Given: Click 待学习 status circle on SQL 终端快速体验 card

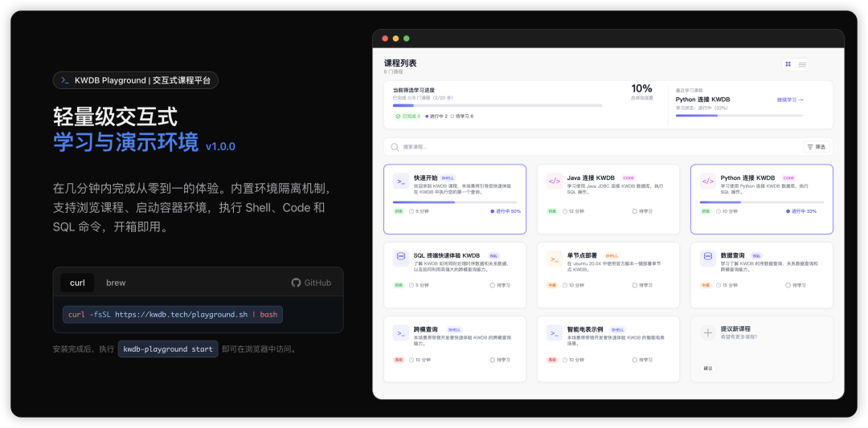Looking at the screenshot, I should (492, 285).
